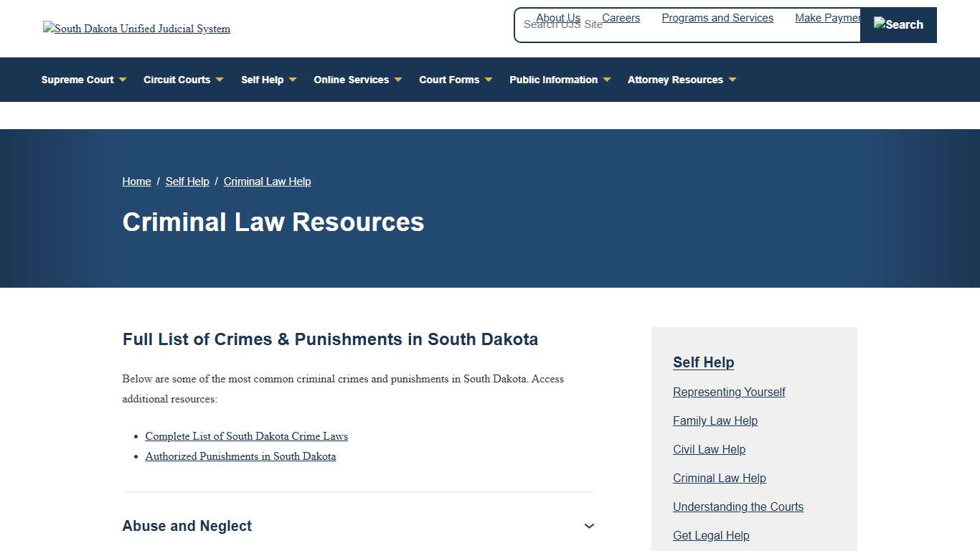The height and width of the screenshot is (551, 980).
Task: Open the Online Services dropdown menu
Action: (x=352, y=80)
